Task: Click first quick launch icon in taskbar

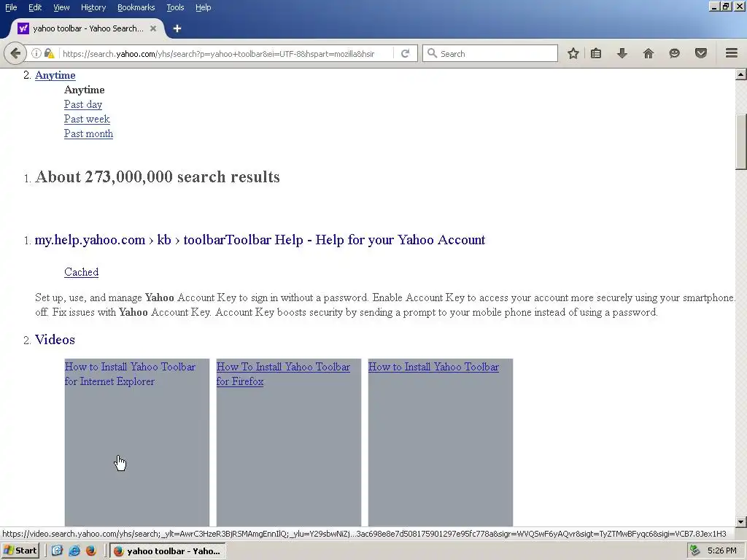Action: [57, 551]
